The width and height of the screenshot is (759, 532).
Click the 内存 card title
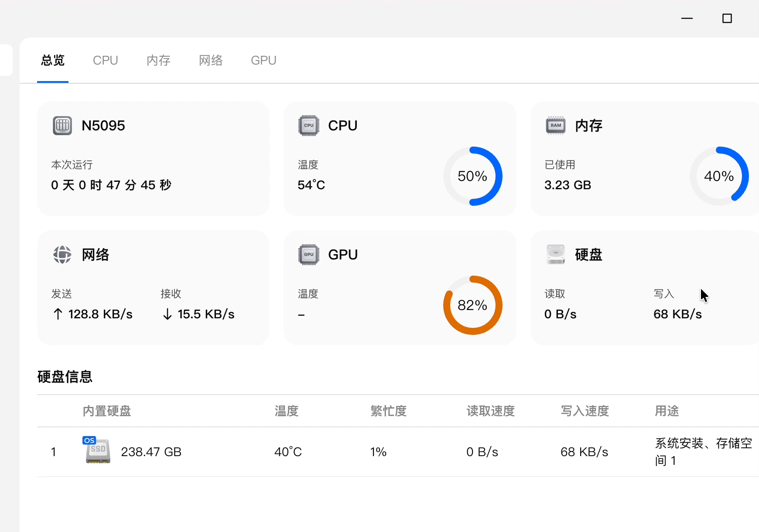click(588, 126)
